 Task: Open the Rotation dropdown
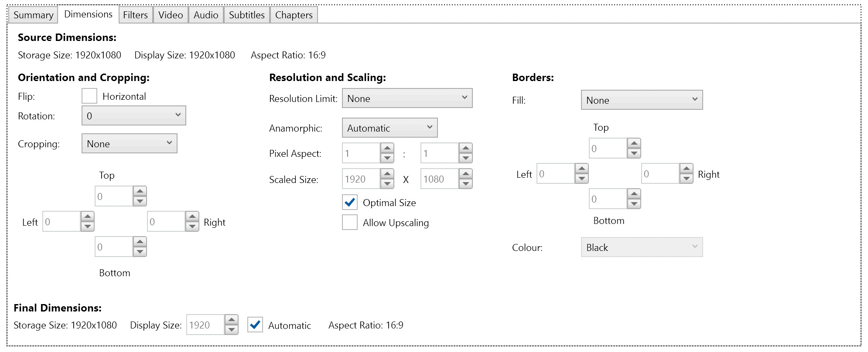(133, 115)
